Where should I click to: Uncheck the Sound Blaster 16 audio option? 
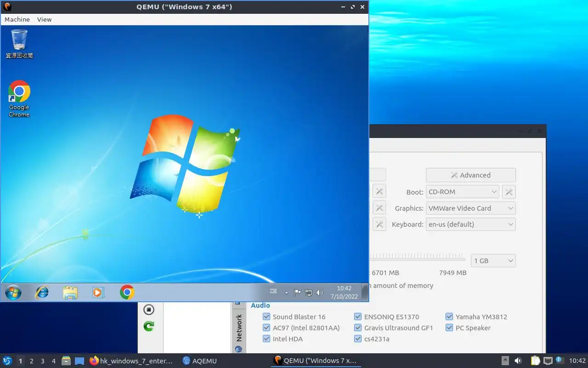(x=266, y=316)
